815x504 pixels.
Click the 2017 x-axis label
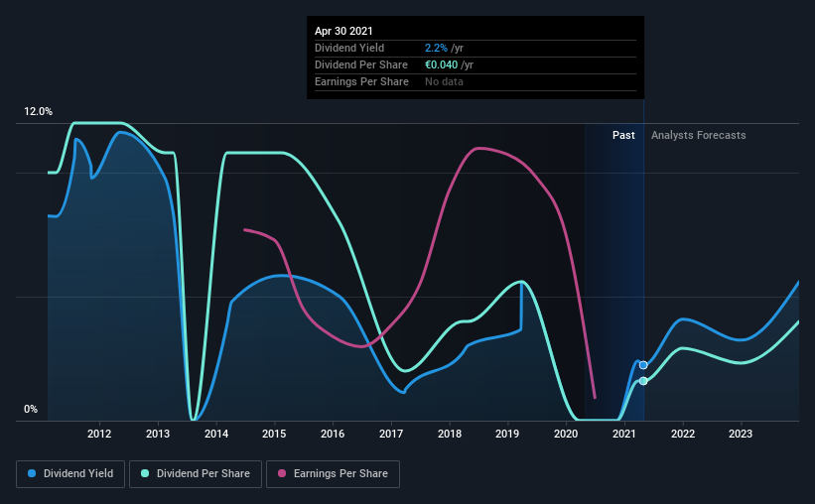click(x=391, y=434)
